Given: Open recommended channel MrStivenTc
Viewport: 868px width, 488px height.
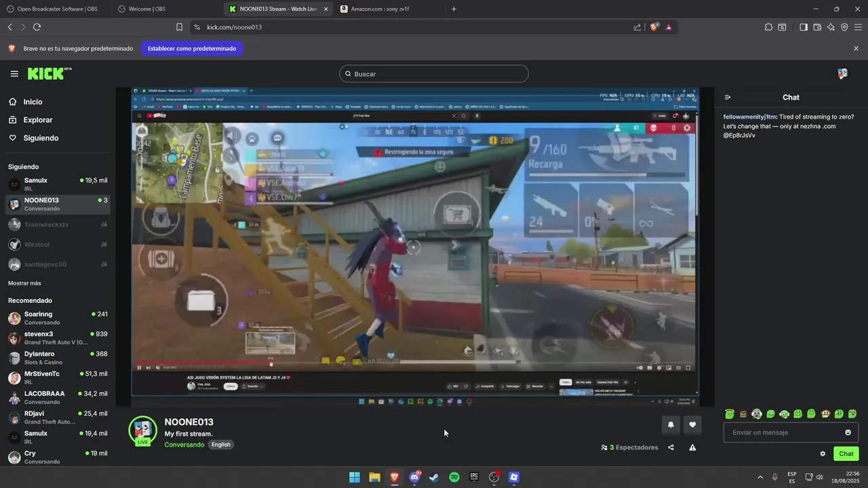Looking at the screenshot, I should (x=58, y=378).
